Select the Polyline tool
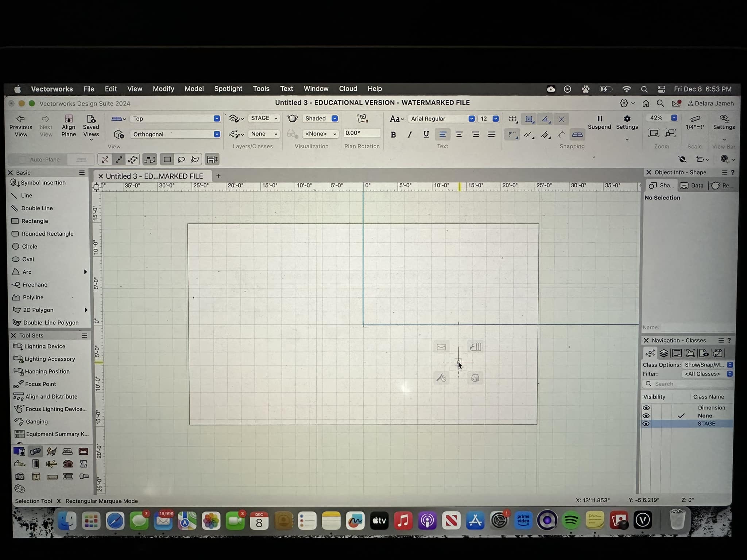This screenshot has height=560, width=747. pos(28,297)
